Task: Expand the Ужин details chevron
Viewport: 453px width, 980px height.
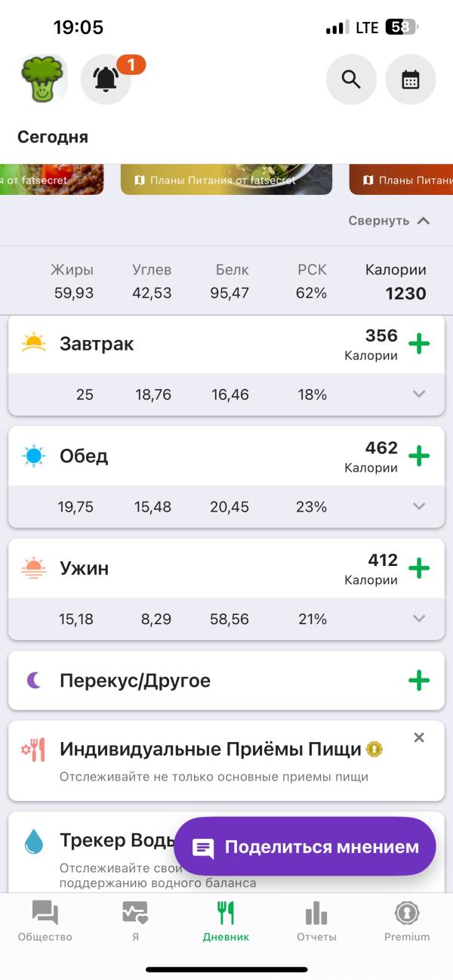Action: [420, 619]
